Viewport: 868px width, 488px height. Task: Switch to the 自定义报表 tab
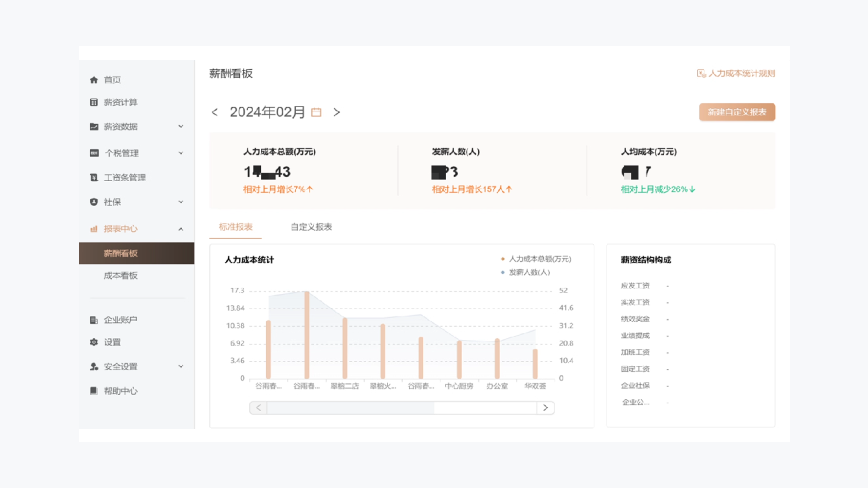(311, 227)
